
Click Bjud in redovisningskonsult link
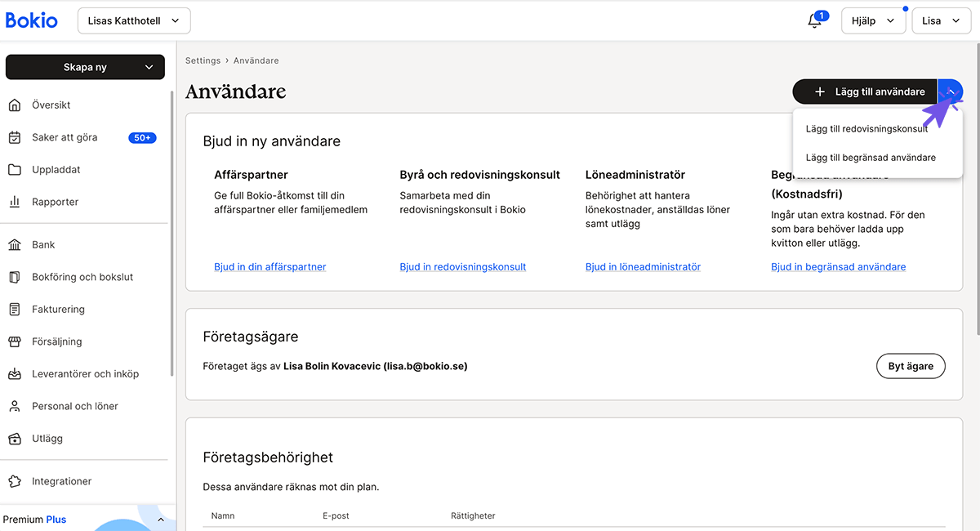[463, 266]
